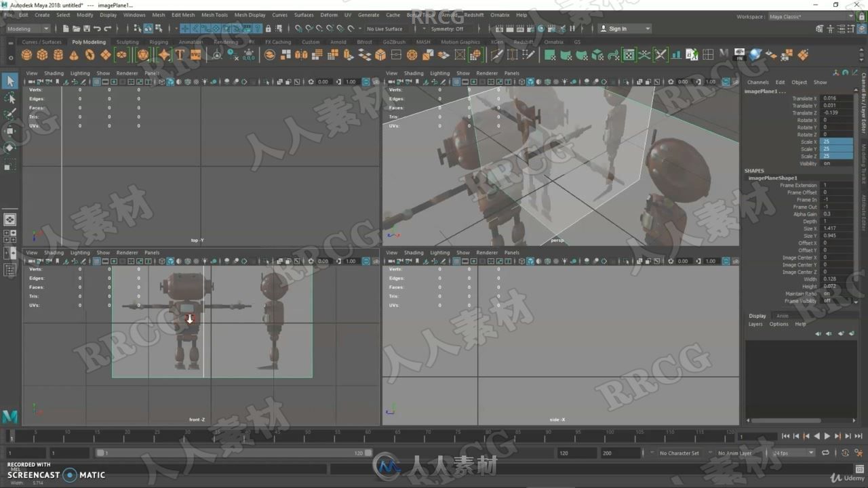Open the Modeling menu set dropdown
Screen dimensions: 868x488
(x=27, y=28)
